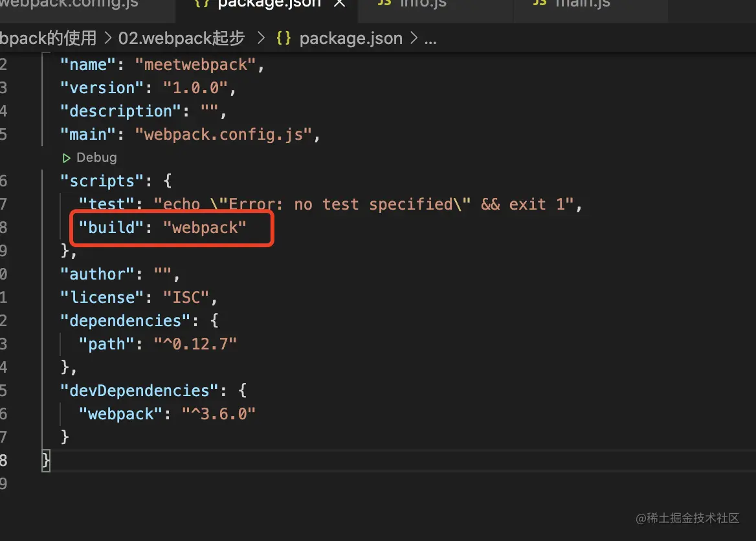Click the "meetwebpack" value
The image size is (756, 541).
pos(195,65)
